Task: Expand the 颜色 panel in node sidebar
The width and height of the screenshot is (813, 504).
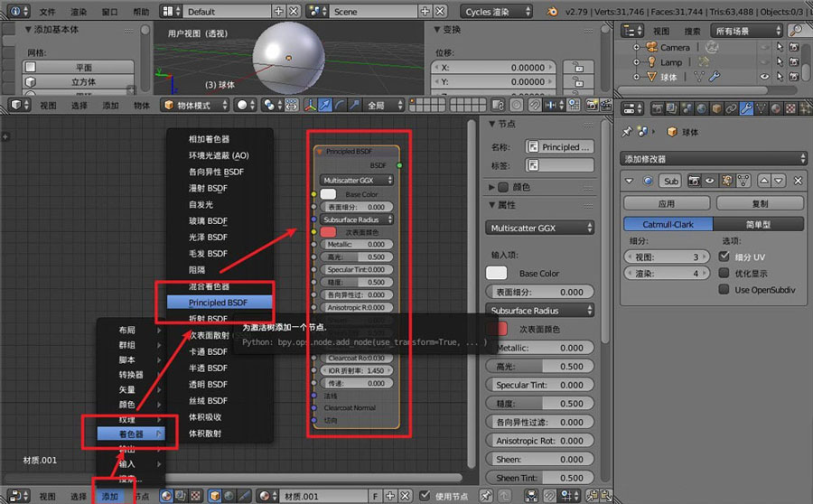Action: [x=492, y=187]
